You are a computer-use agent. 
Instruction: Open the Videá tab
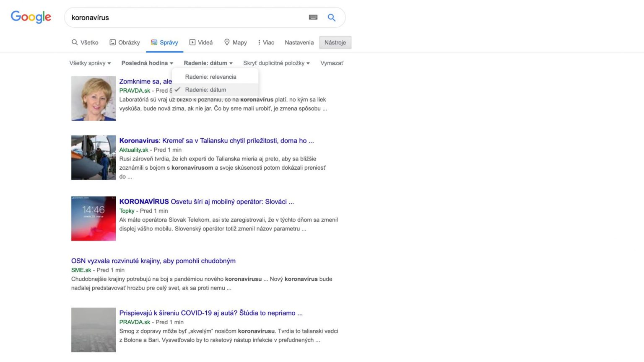[201, 42]
